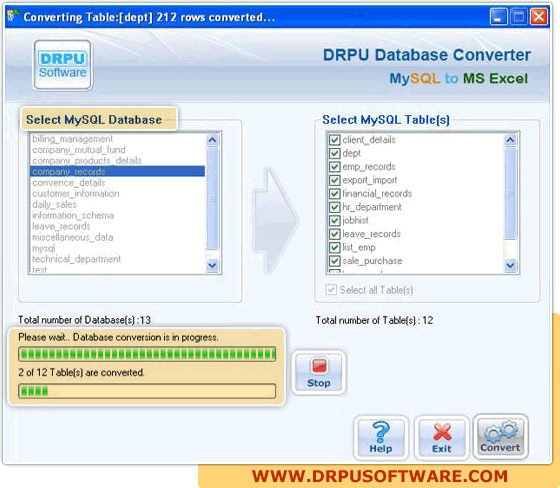Click the Exit button with red X

[x=442, y=437]
